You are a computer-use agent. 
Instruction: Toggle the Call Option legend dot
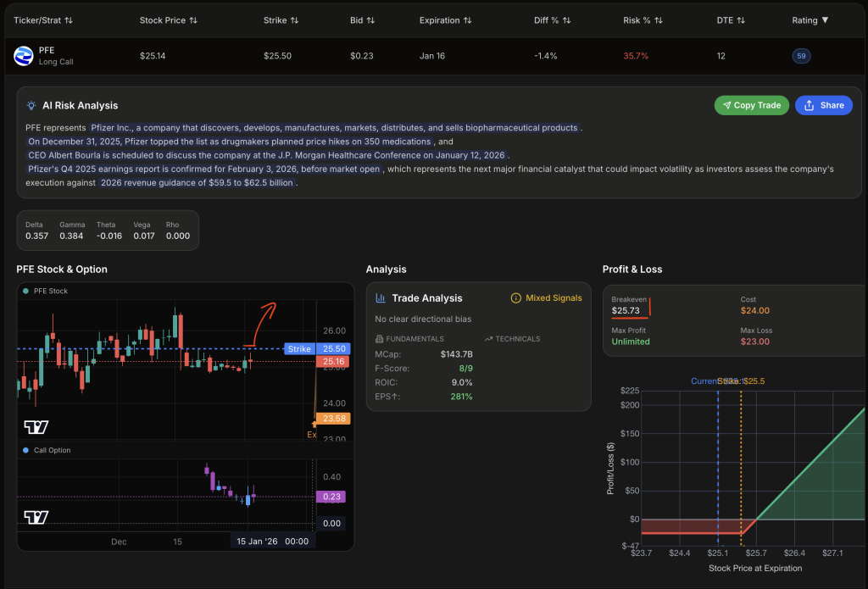pos(25,451)
